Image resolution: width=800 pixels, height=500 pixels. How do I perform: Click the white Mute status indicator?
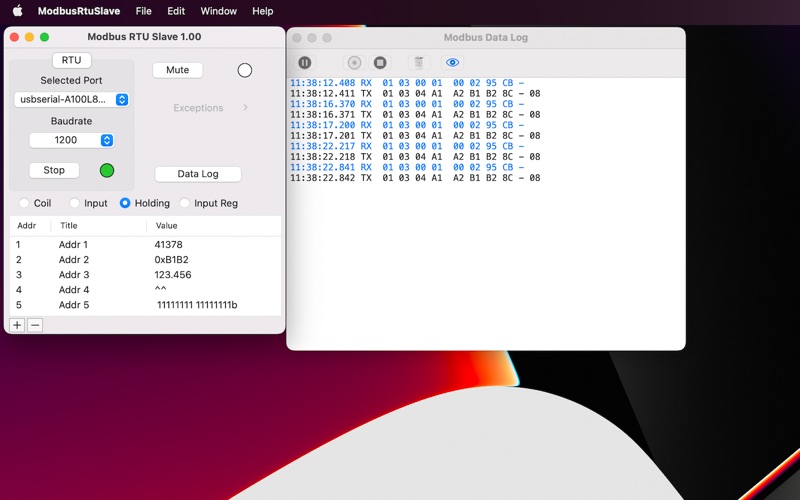point(245,70)
